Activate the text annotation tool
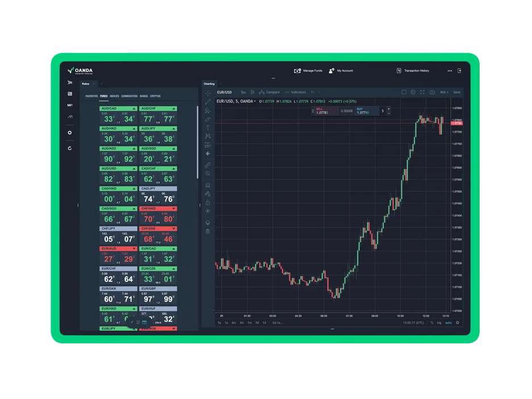Viewport: 532px width, 399px height. pyautogui.click(x=208, y=127)
